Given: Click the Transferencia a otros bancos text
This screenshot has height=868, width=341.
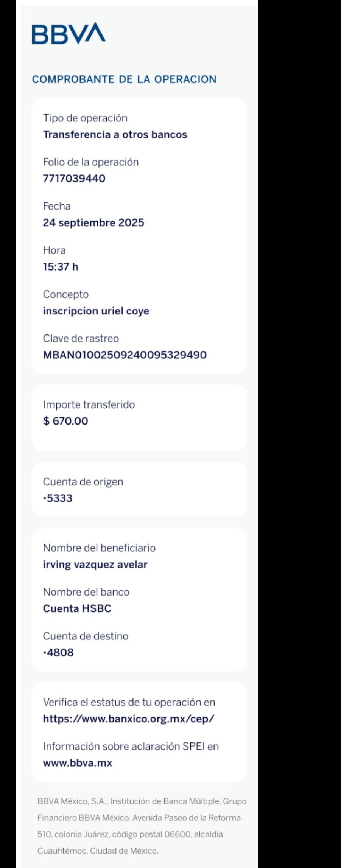Looking at the screenshot, I should click(115, 135).
